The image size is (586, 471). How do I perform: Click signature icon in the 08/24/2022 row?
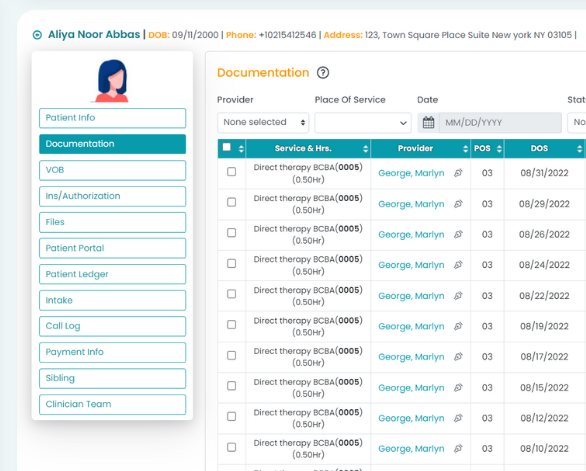pyautogui.click(x=458, y=265)
